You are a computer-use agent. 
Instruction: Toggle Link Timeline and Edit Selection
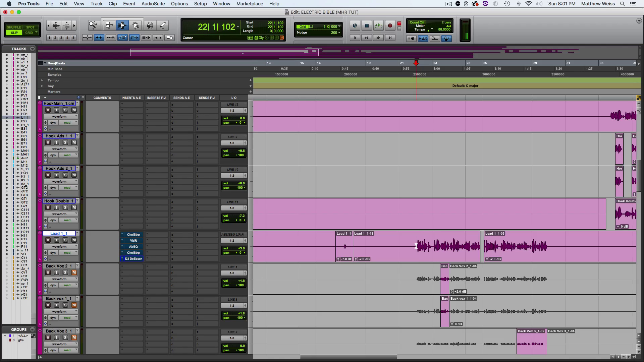point(134,38)
